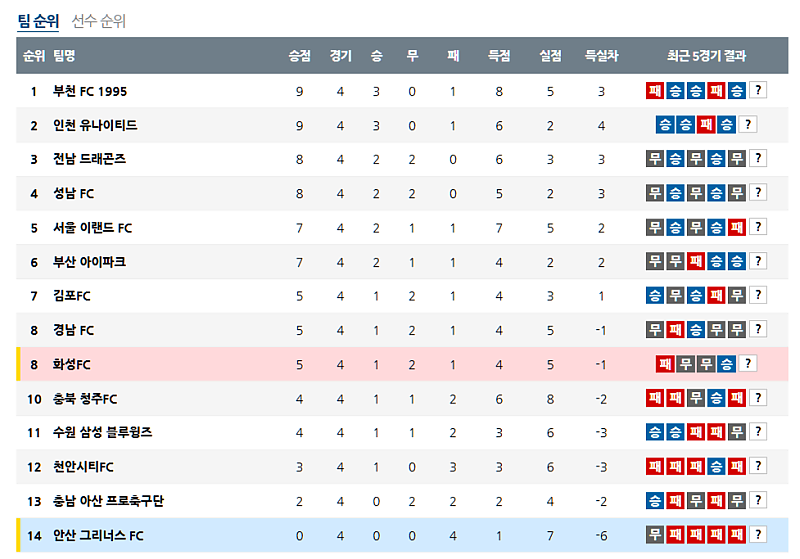Click the 부산 아이파크 team name
Screen dimensions: 800x559
coord(90,262)
